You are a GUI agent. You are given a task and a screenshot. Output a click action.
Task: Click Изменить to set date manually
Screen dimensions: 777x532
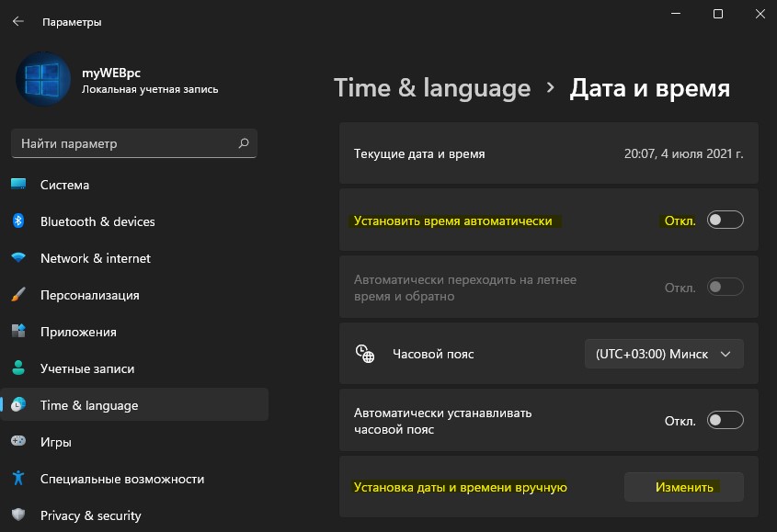[684, 487]
